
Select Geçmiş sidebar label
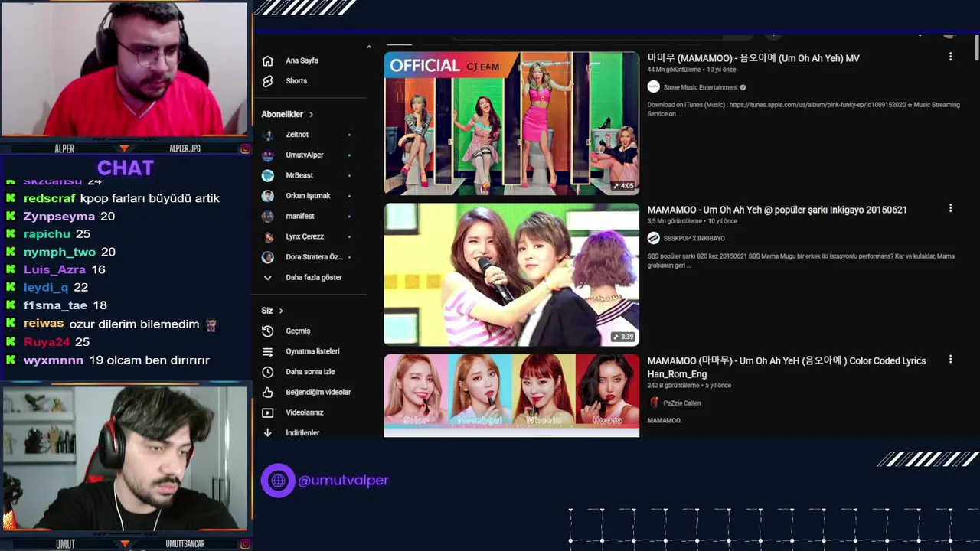click(298, 331)
